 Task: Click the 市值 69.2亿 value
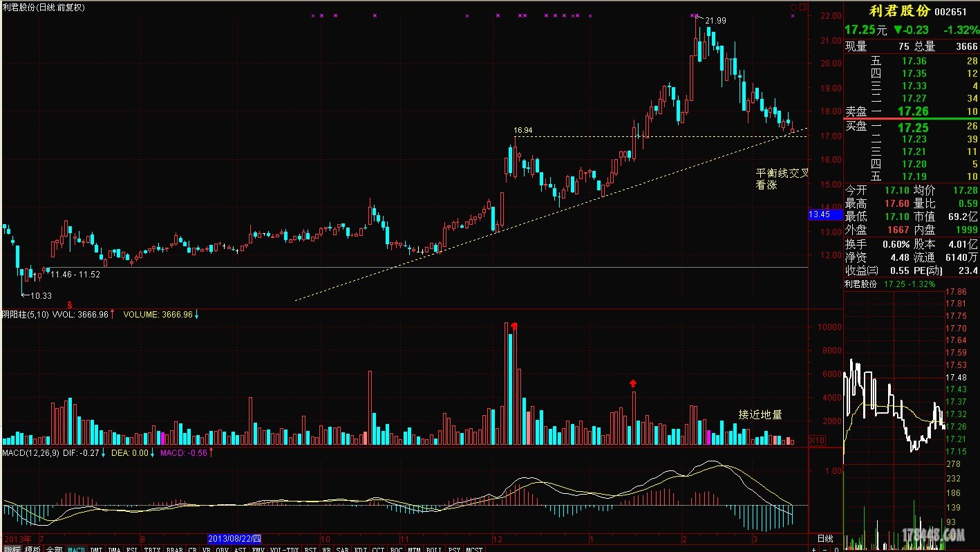pyautogui.click(x=963, y=217)
